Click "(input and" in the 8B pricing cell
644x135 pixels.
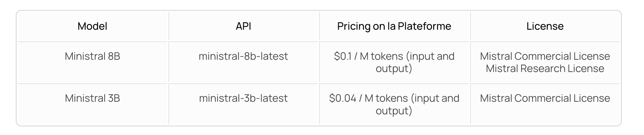pos(430,56)
